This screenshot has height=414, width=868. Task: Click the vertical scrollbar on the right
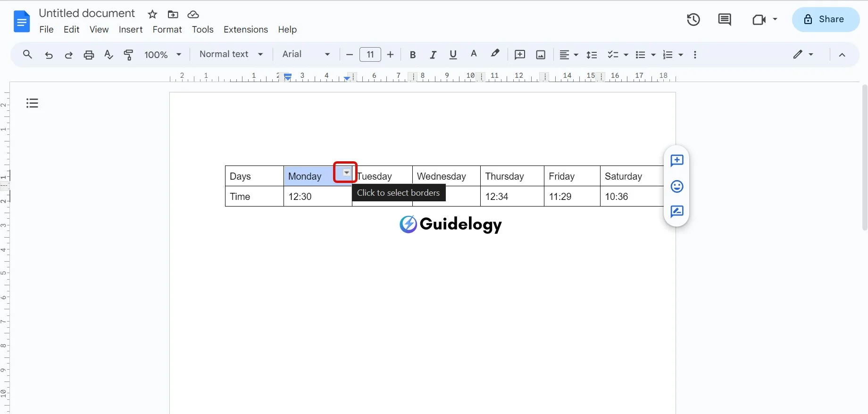(x=864, y=157)
